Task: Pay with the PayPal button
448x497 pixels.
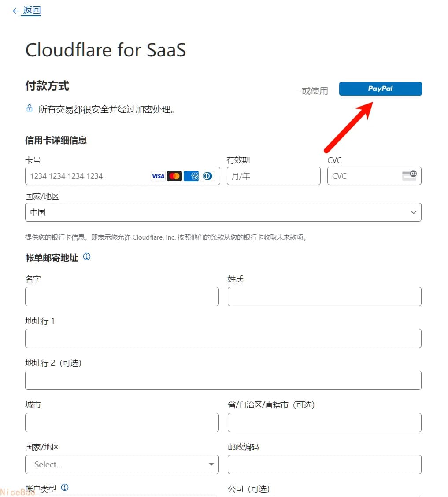Action: pos(380,89)
